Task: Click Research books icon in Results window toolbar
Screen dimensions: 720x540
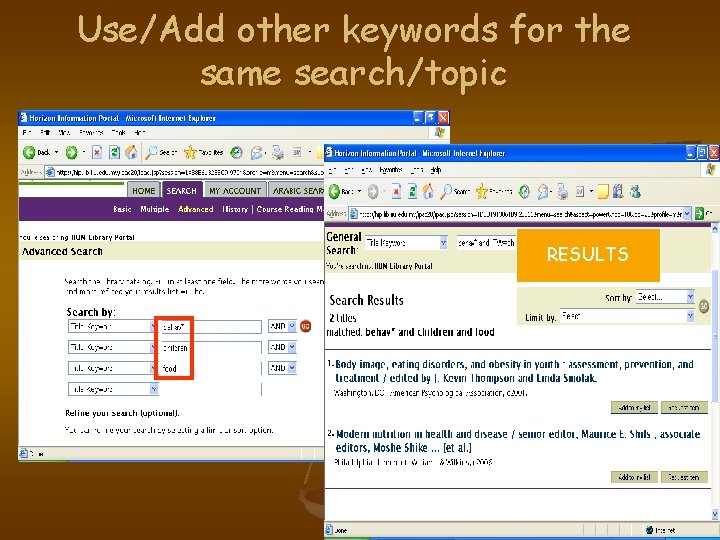Action: pos(618,191)
